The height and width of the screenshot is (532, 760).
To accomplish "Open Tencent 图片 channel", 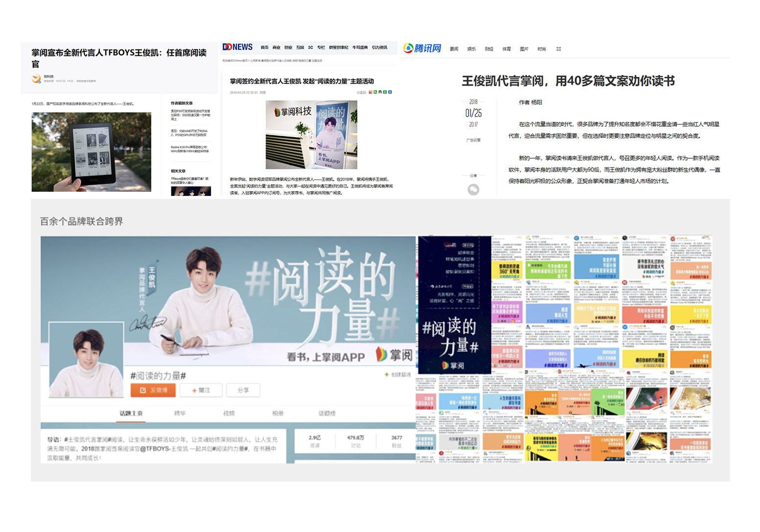I will pyautogui.click(x=524, y=49).
